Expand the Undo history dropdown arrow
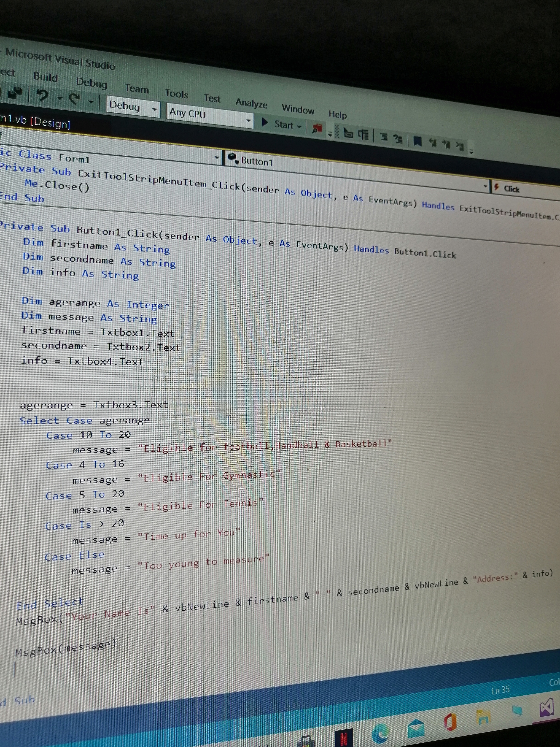This screenshot has width=560, height=747. [x=59, y=98]
